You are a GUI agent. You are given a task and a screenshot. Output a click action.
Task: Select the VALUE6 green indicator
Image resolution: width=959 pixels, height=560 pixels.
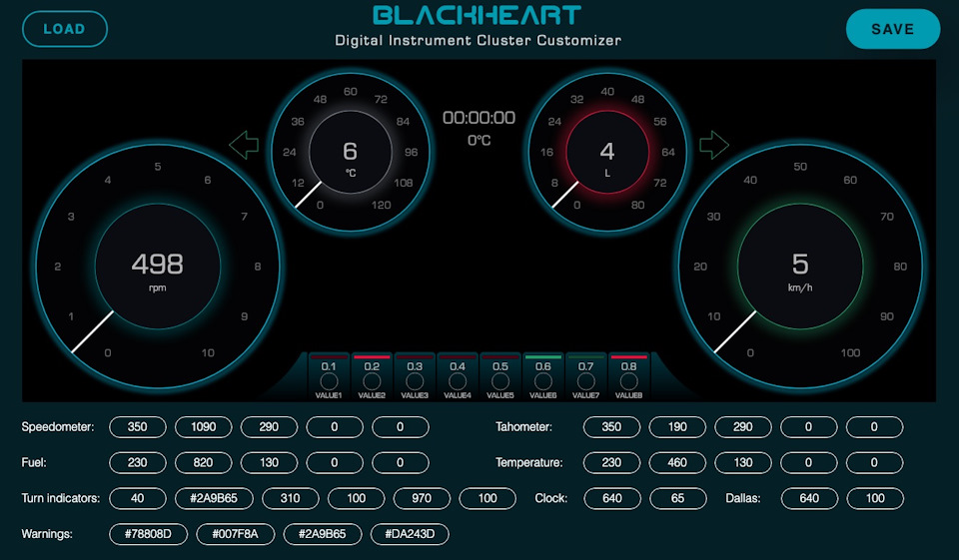click(542, 380)
